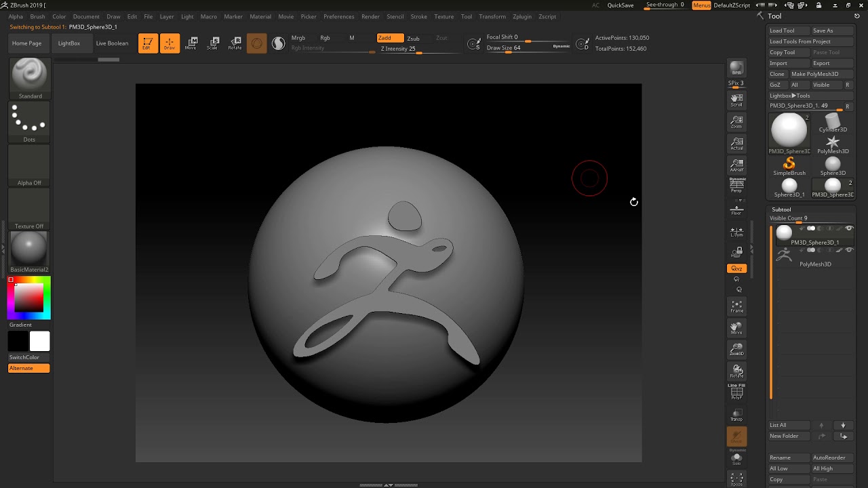Viewport: 868px width, 488px height.
Task: Switch to Scale mode in top shelf
Action: tap(213, 43)
